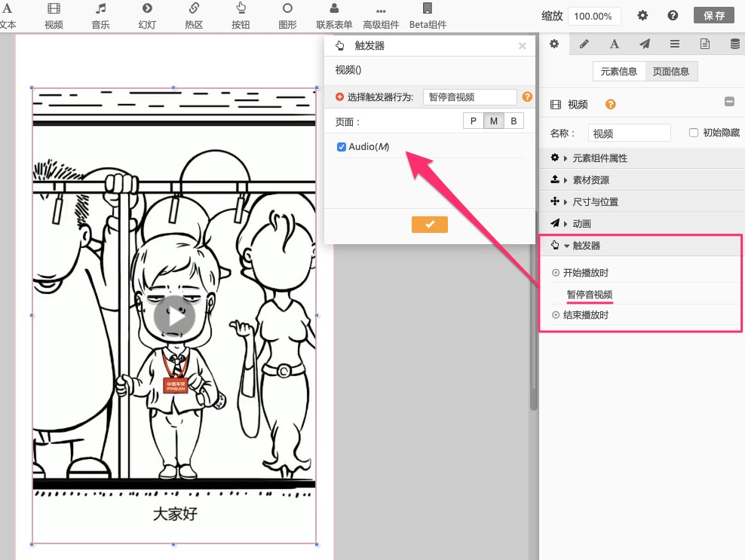The width and height of the screenshot is (745, 560).
Task: Play the video on the canvas
Action: point(174,316)
